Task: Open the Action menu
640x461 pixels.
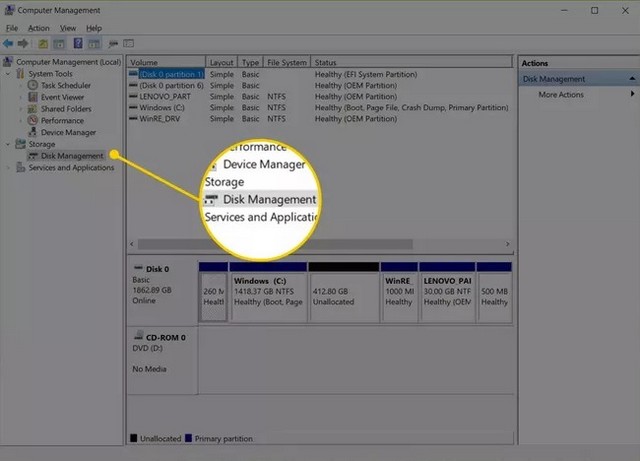Action: [39, 28]
